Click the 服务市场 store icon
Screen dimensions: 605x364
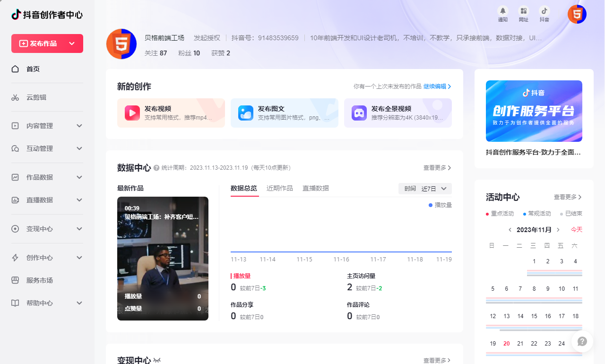[15, 280]
